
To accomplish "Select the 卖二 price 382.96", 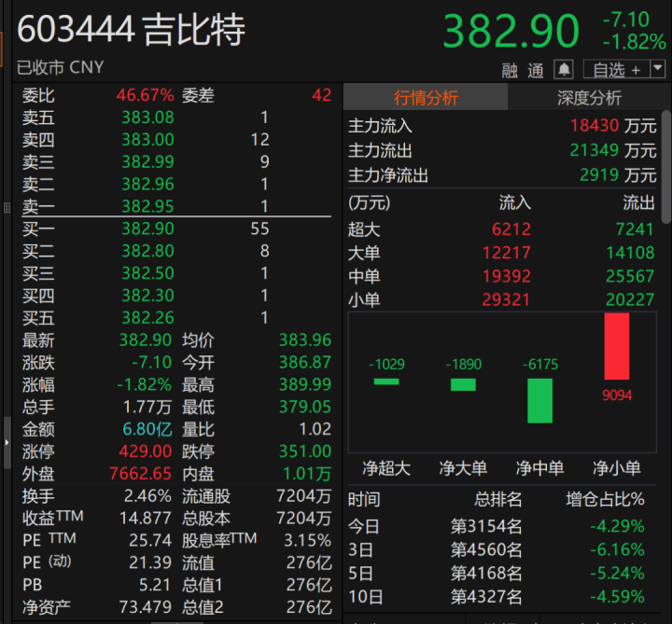I will (x=147, y=184).
